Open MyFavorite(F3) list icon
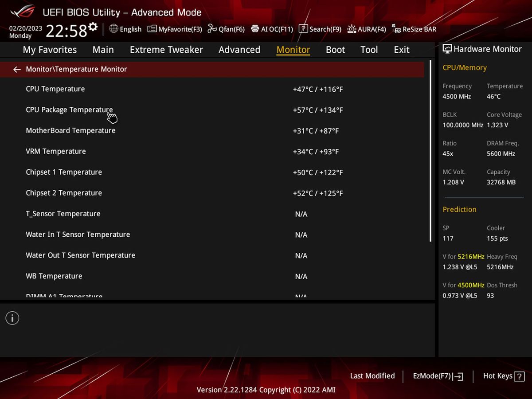532x399 pixels. point(152,29)
